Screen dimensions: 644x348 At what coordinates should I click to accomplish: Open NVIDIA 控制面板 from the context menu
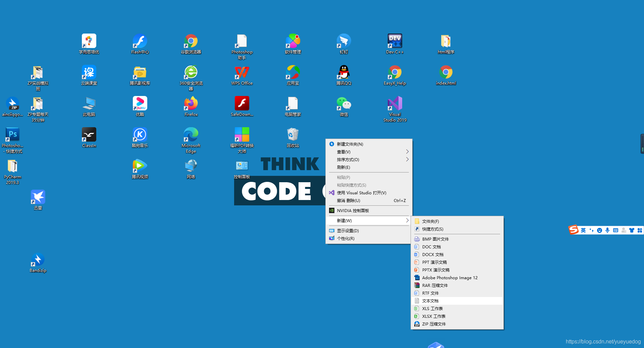369,211
